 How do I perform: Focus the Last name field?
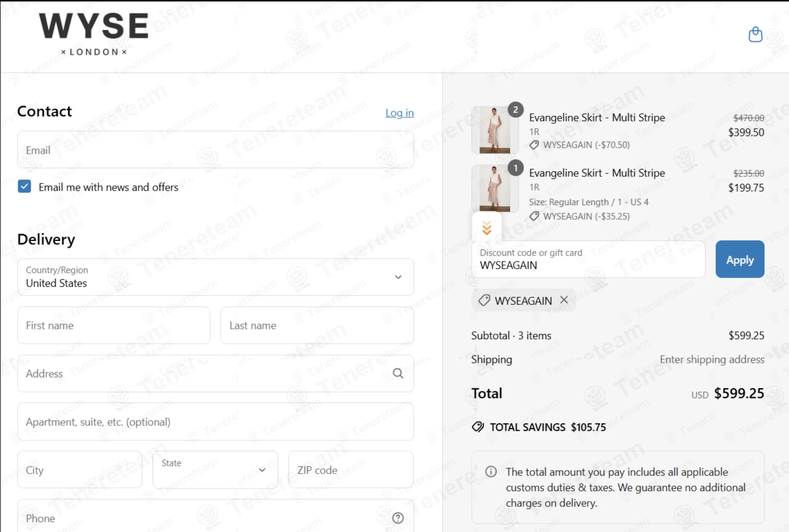pos(317,325)
